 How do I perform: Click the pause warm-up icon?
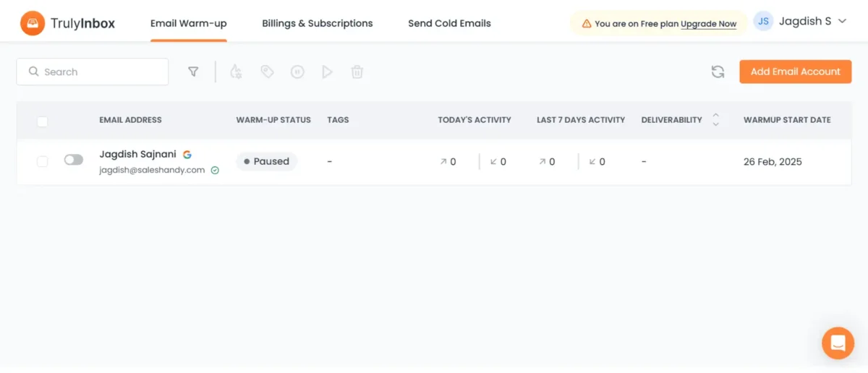(297, 72)
